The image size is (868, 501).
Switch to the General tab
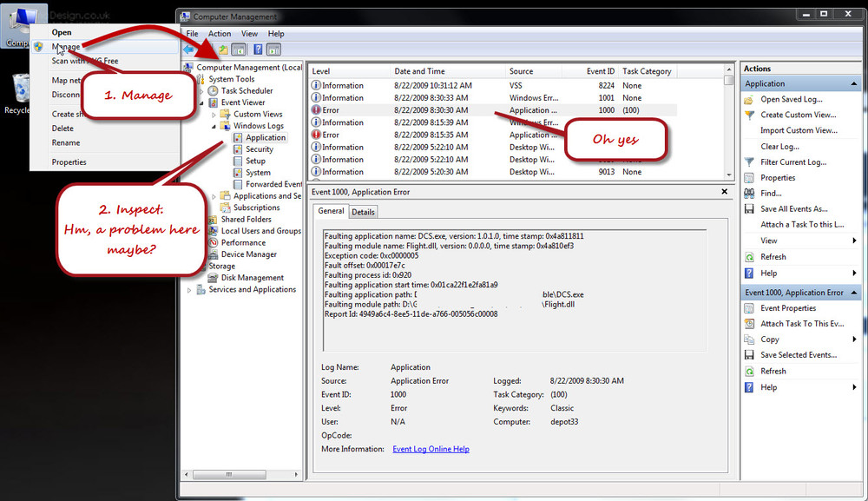(331, 211)
